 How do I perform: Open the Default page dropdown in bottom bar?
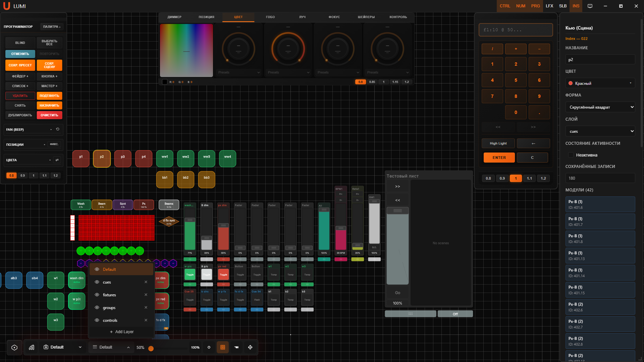(x=62, y=347)
